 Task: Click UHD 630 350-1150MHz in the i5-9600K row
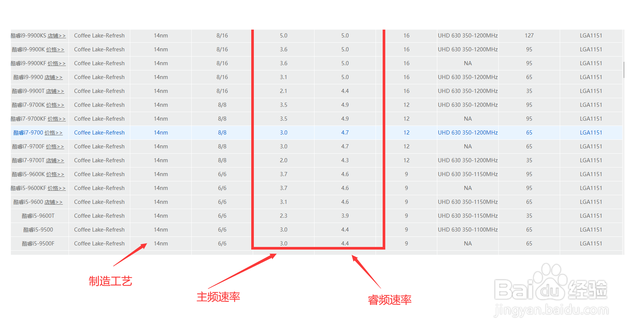pyautogui.click(x=468, y=174)
